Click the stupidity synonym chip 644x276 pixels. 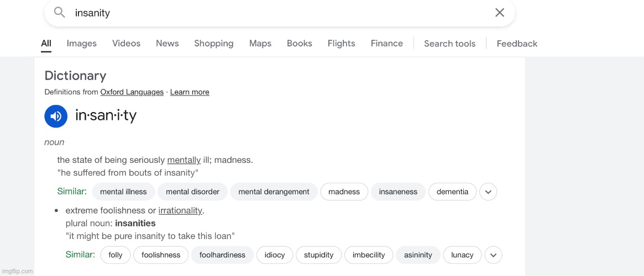(x=318, y=255)
